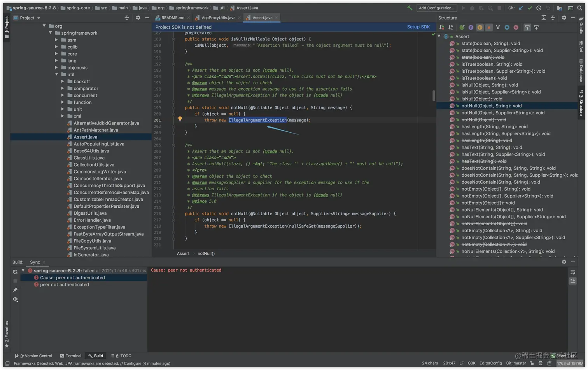Screen dimensions: 588x370
Task: Switch to the AopProxyUtils.java editor tab
Action: point(218,18)
